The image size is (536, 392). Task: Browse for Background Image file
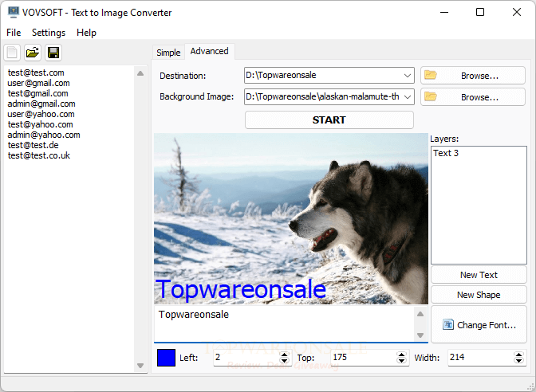click(473, 97)
